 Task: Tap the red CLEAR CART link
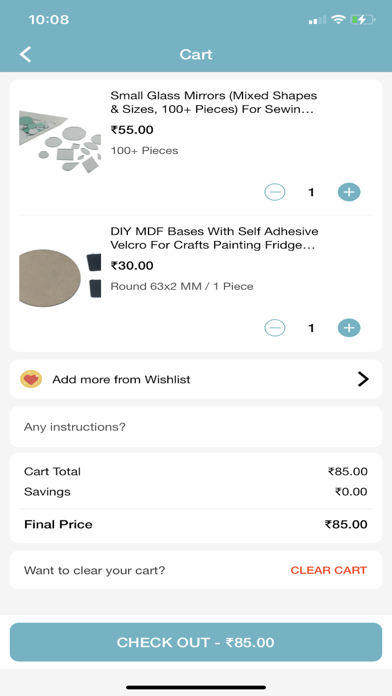click(x=329, y=570)
